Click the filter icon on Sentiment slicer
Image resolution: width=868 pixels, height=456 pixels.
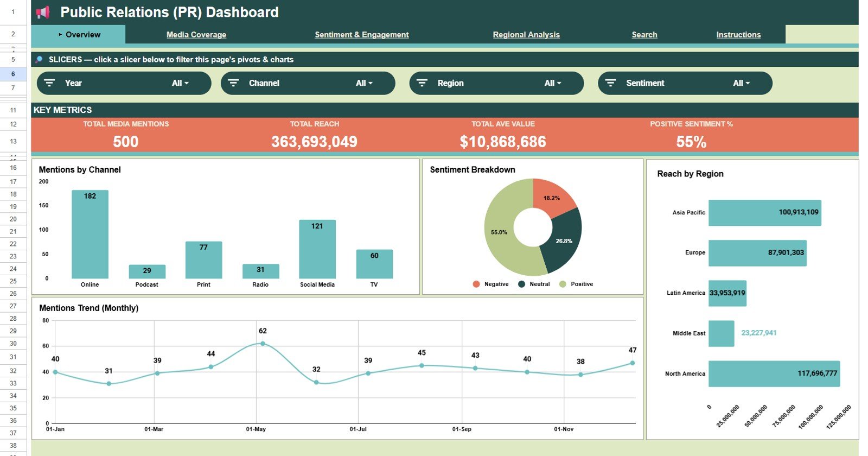click(610, 83)
